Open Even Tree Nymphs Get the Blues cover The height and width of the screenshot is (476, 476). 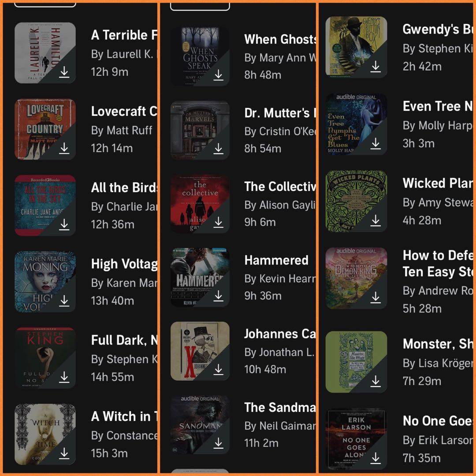tap(356, 124)
